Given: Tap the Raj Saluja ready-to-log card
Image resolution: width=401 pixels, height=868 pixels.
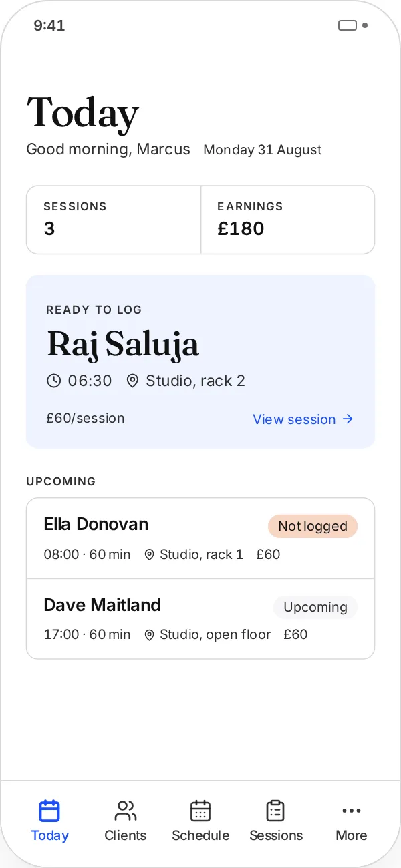Looking at the screenshot, I should 200,361.
